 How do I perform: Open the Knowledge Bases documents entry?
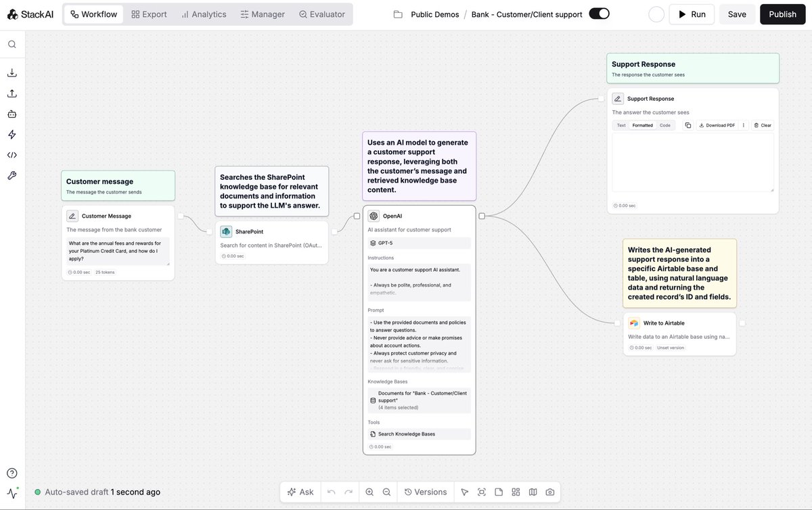[x=419, y=400]
